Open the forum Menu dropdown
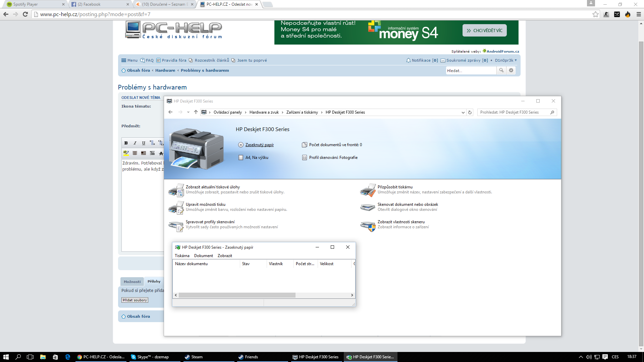The image size is (644, 362). pyautogui.click(x=129, y=61)
